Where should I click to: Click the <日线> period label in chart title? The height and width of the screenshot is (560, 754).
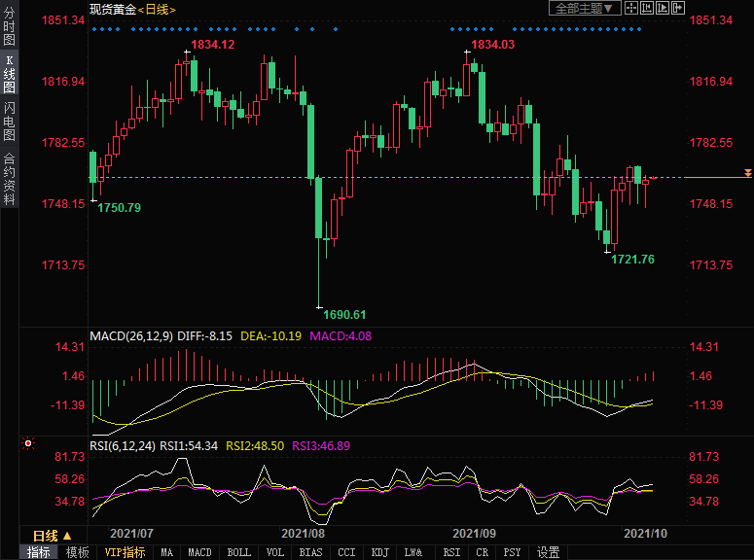156,10
